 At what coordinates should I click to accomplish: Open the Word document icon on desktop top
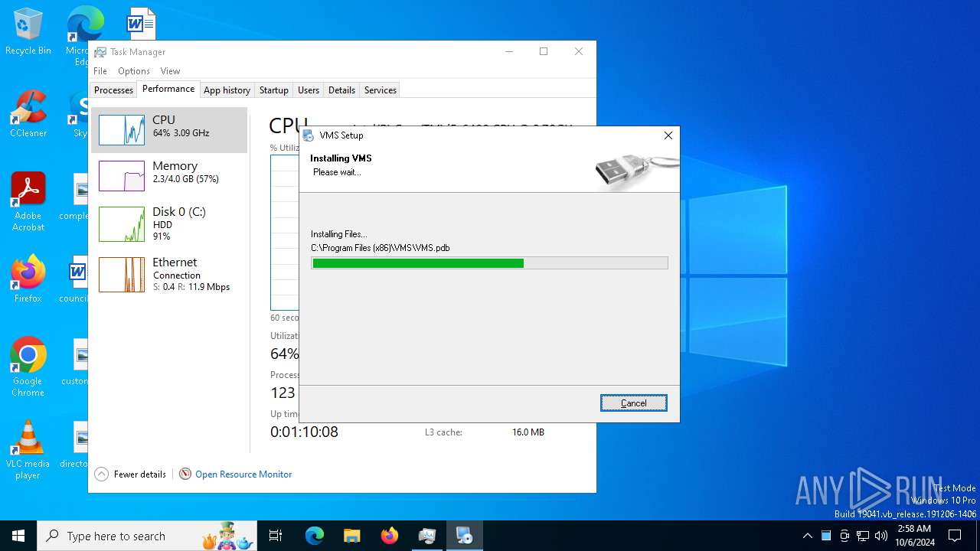(141, 23)
